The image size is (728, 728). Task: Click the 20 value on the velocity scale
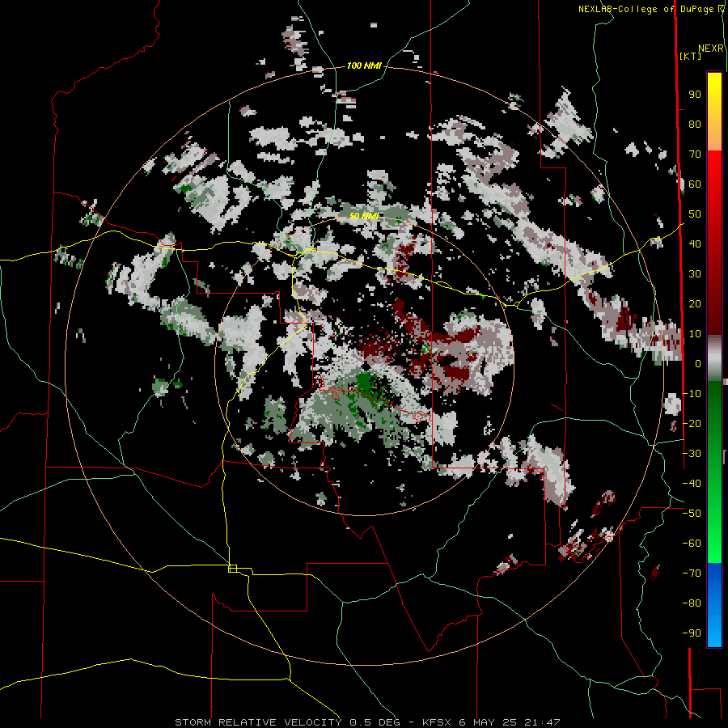(695, 303)
